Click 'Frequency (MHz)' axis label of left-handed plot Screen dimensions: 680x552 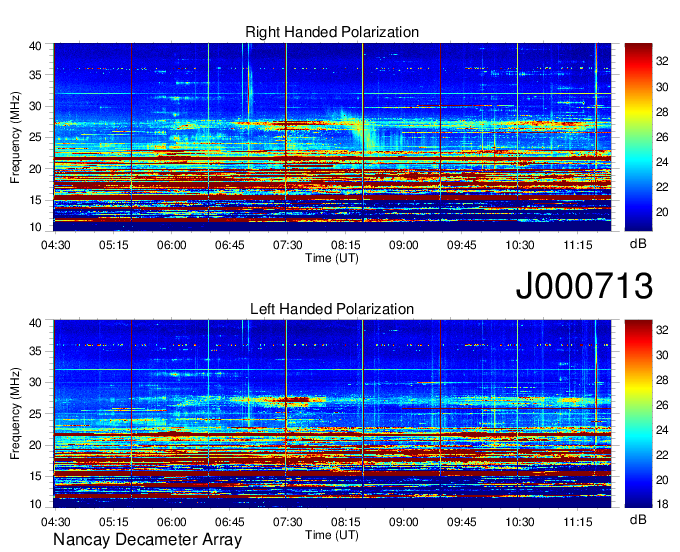[15, 414]
